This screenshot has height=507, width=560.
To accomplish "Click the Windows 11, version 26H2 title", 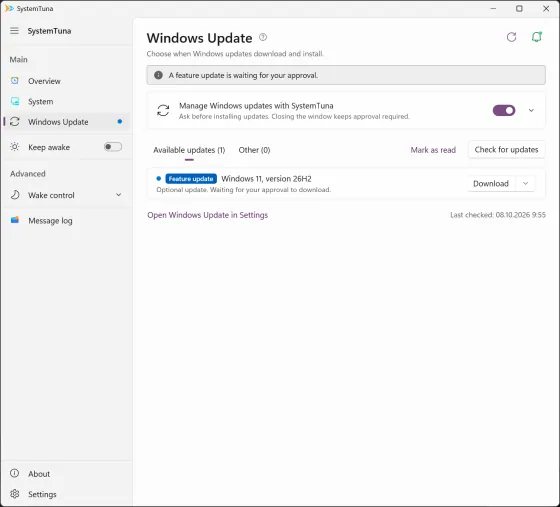I will pyautogui.click(x=266, y=179).
